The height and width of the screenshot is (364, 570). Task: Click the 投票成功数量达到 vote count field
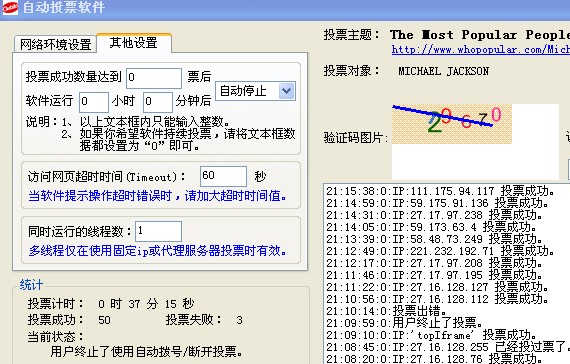point(154,78)
